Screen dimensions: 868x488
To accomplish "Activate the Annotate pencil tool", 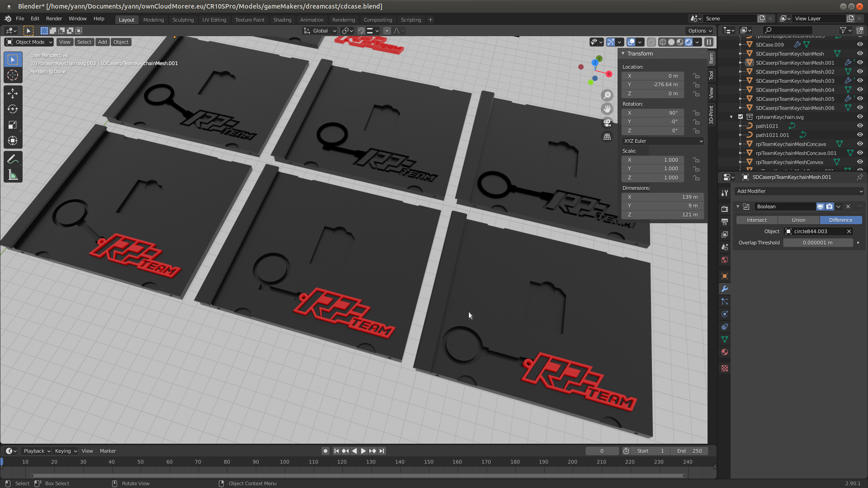I will click(x=13, y=159).
